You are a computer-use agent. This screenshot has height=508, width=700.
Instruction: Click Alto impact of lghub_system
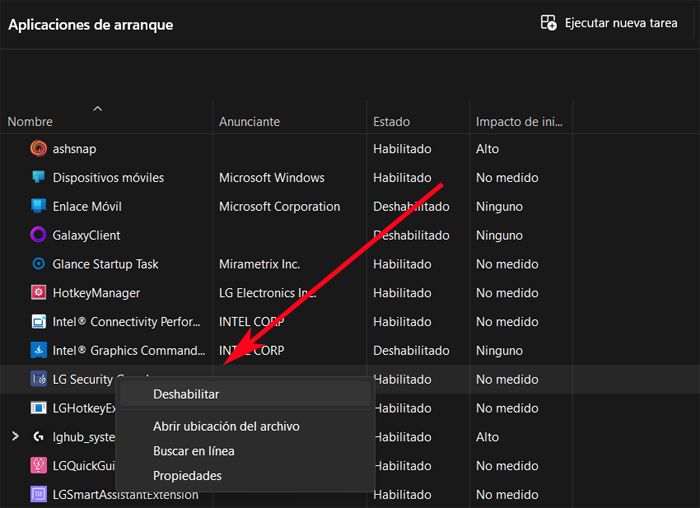pos(487,437)
